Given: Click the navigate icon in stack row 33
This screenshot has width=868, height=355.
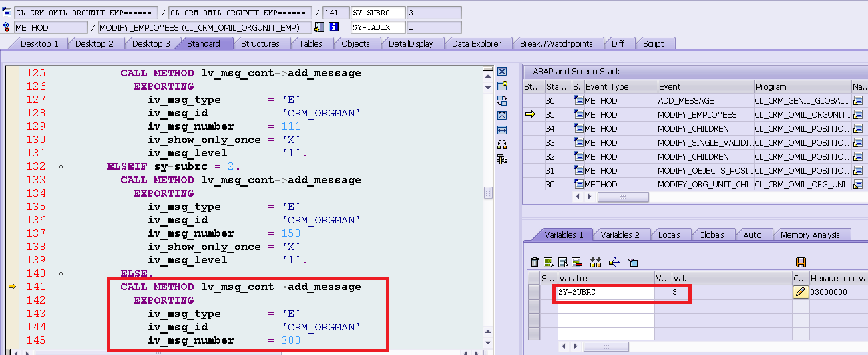Looking at the screenshot, I should click(x=858, y=142).
